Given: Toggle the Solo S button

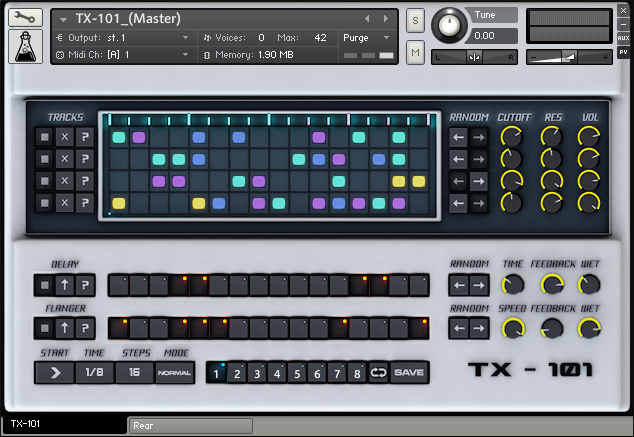Looking at the screenshot, I should (x=415, y=20).
